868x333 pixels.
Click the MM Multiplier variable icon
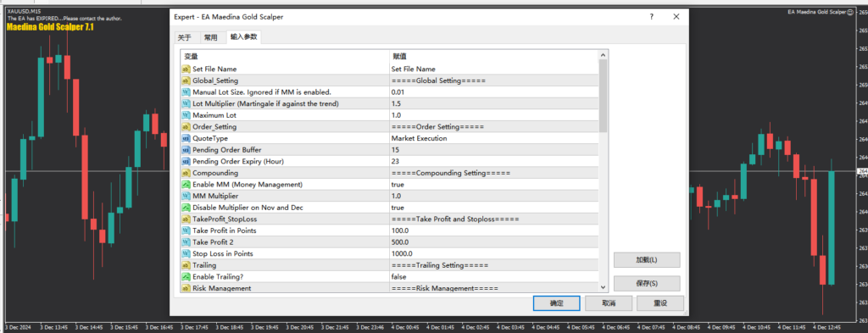coord(186,197)
